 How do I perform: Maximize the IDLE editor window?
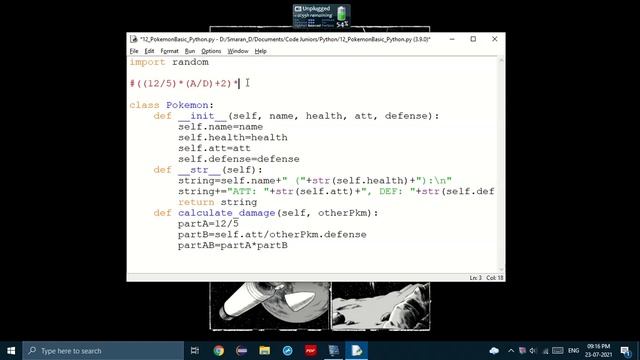473,39
